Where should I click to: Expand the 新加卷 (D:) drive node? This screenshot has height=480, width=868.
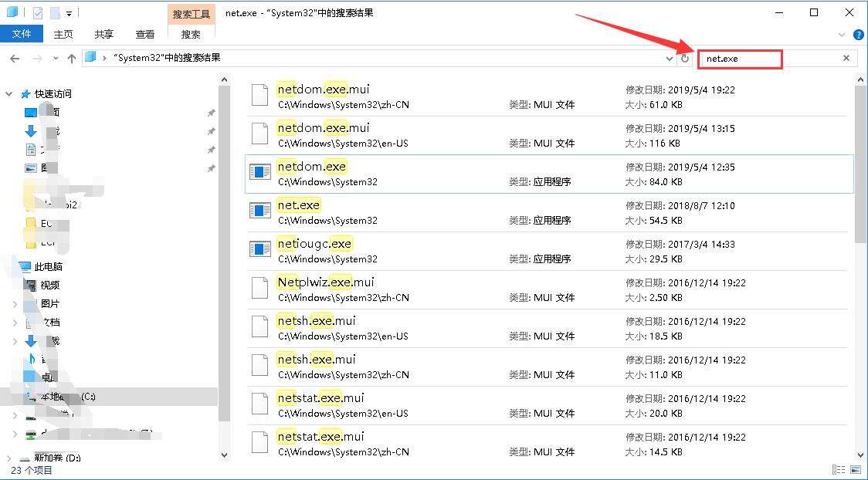[x=8, y=458]
